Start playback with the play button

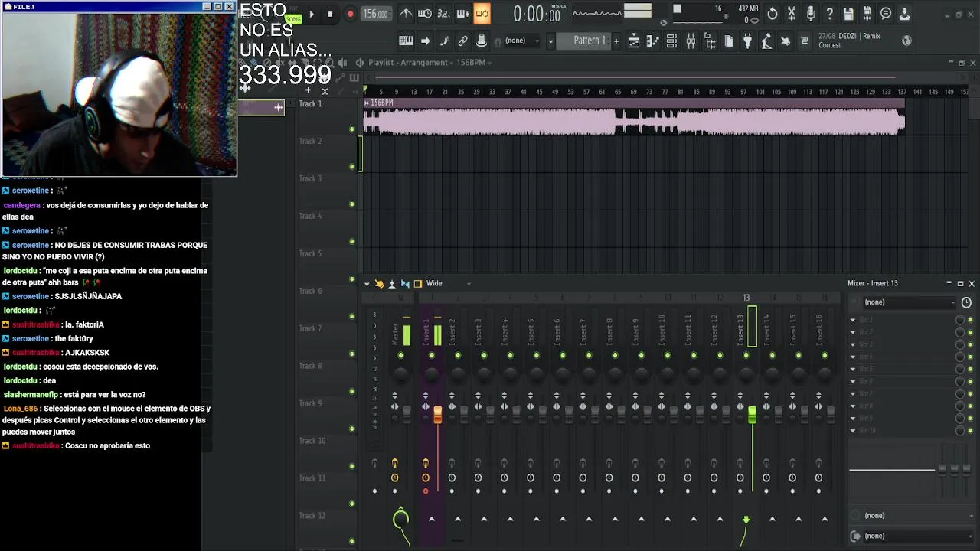(312, 14)
